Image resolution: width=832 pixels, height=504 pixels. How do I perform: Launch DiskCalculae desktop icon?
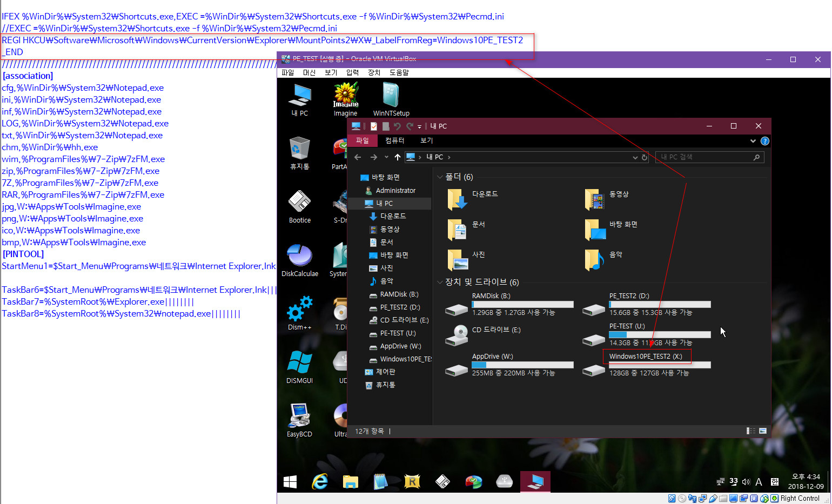pos(300,260)
